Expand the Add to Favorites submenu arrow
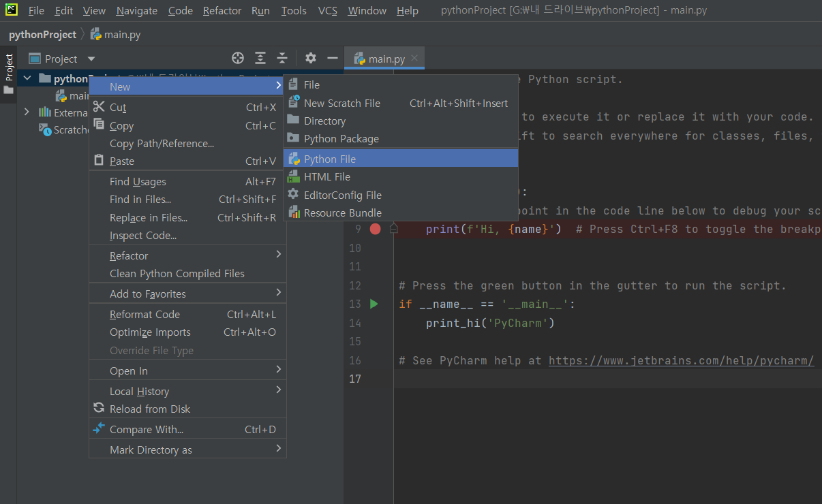This screenshot has width=822, height=504. 278,292
